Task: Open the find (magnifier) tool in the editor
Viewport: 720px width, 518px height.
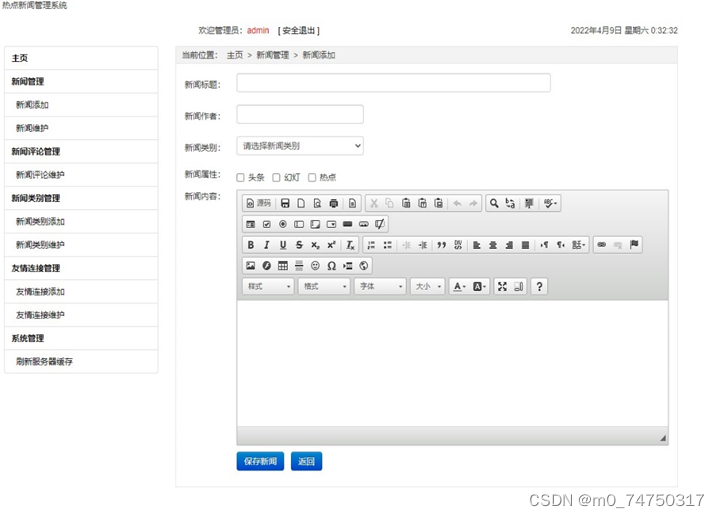Action: click(494, 204)
